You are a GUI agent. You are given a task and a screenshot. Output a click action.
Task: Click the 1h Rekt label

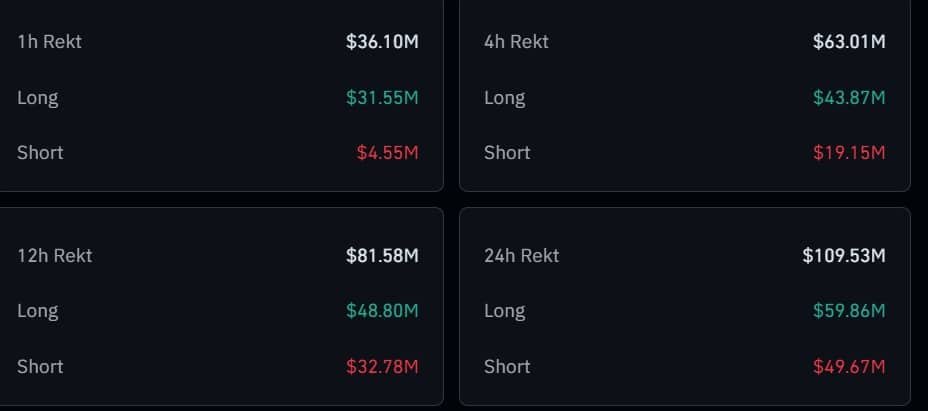coord(50,42)
